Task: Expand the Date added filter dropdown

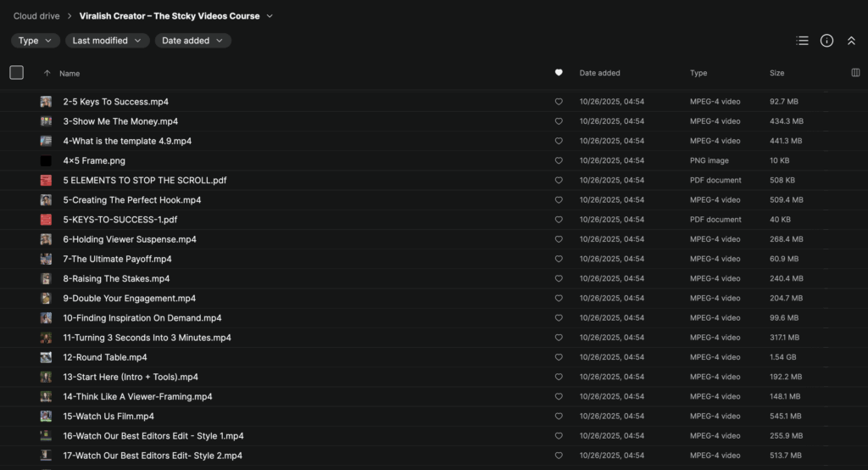Action: (x=192, y=41)
